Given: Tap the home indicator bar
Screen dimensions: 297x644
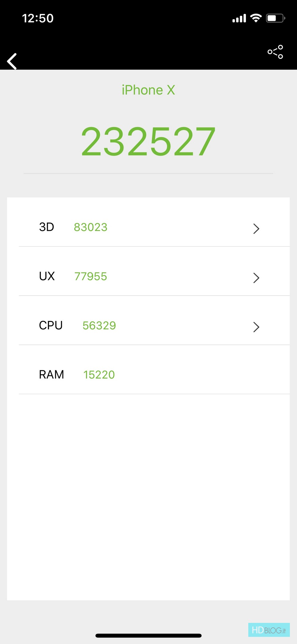Looking at the screenshot, I should 148,636.
